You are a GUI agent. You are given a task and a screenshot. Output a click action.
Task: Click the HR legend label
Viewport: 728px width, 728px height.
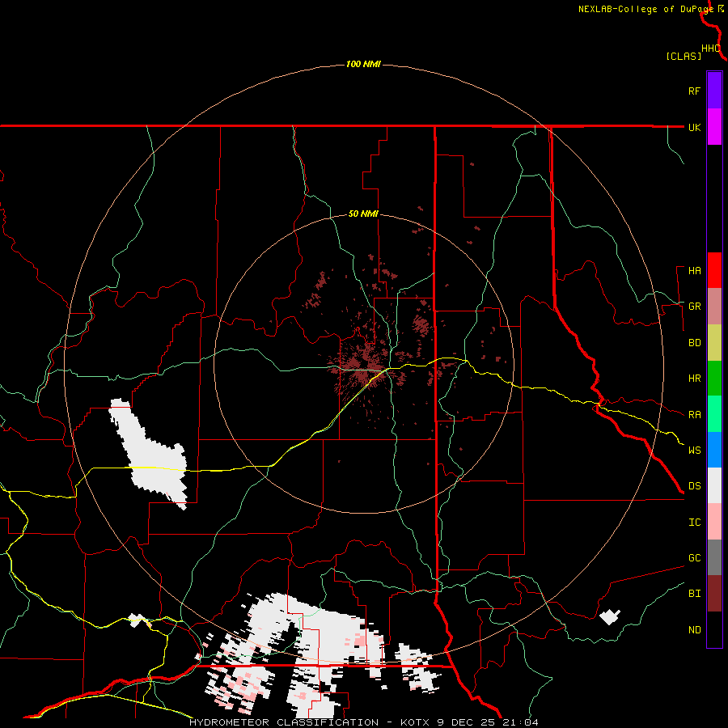(x=694, y=379)
